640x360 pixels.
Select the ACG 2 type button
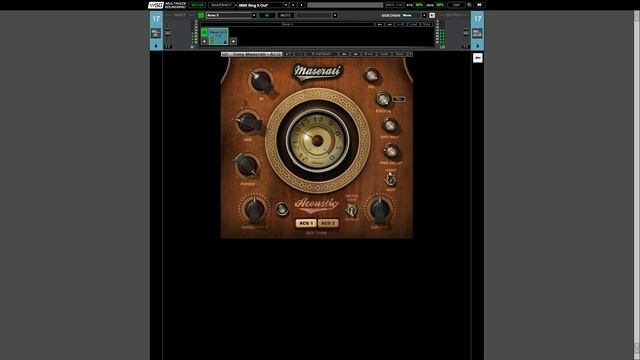coord(328,223)
